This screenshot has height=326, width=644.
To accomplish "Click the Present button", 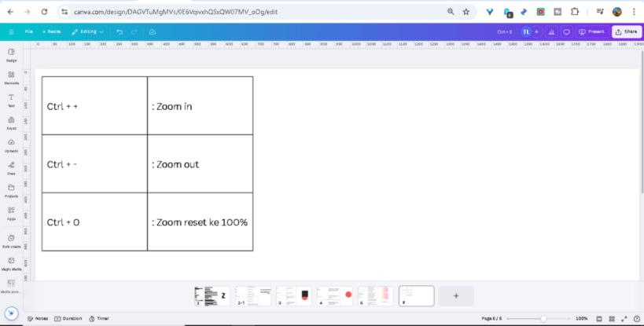I will point(592,32).
